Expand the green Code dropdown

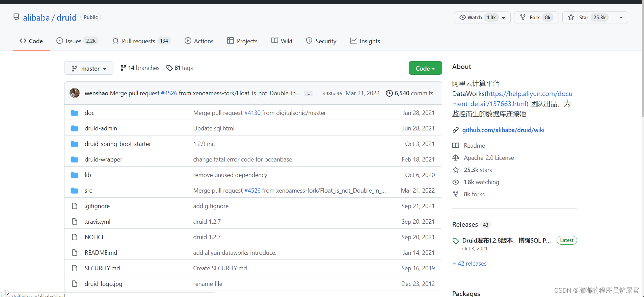click(425, 68)
